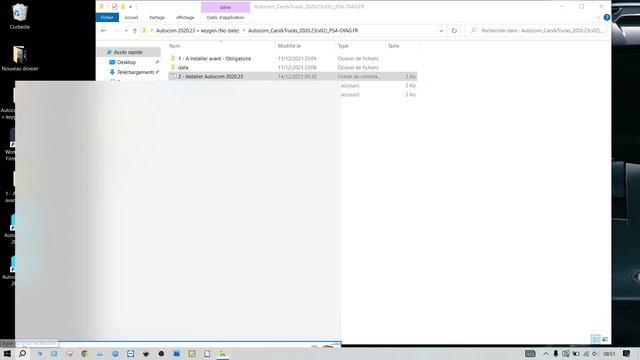Select the data folder row
Viewport: 640px width, 360px height.
[x=293, y=67]
